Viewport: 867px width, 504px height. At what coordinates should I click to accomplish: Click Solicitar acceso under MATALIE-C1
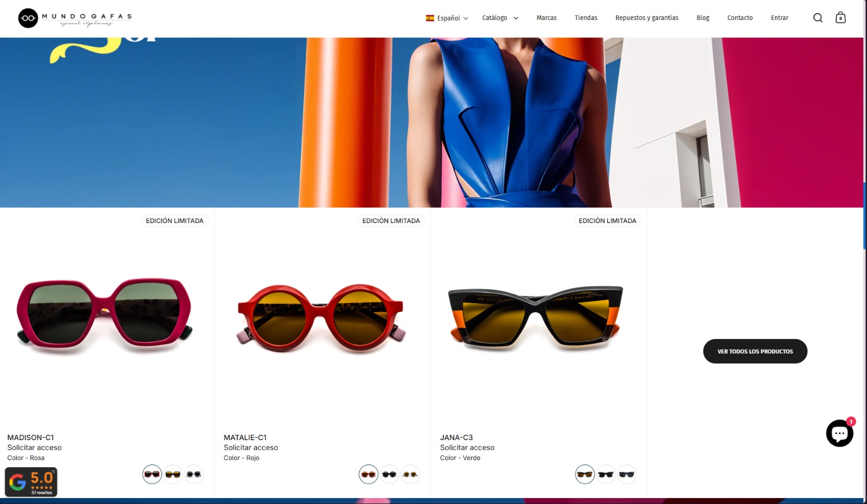(x=250, y=448)
